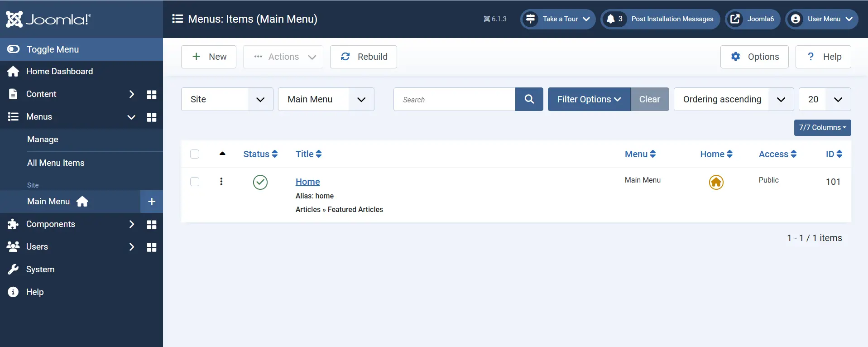Click 'Alias: home' text
This screenshot has width=868, height=347.
click(x=315, y=196)
